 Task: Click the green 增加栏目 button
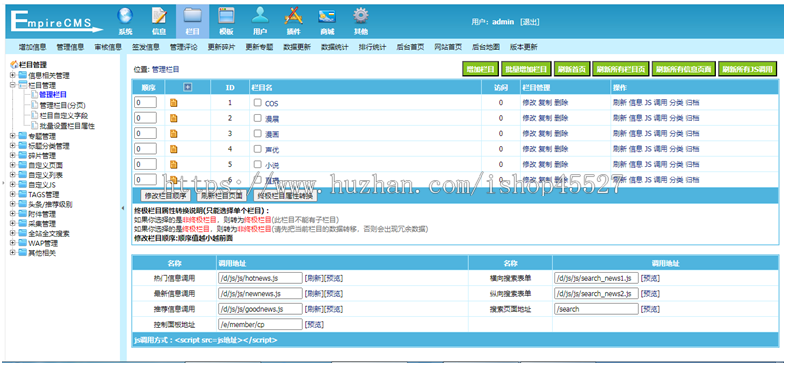[480, 70]
